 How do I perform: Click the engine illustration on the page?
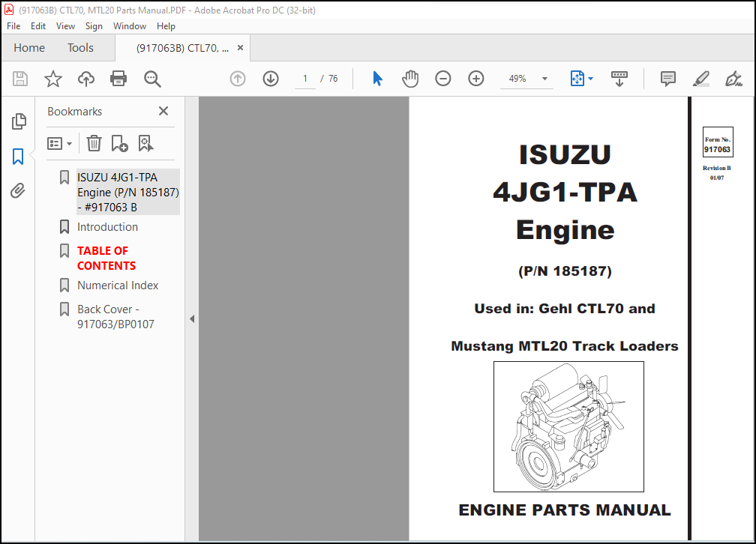pos(568,426)
